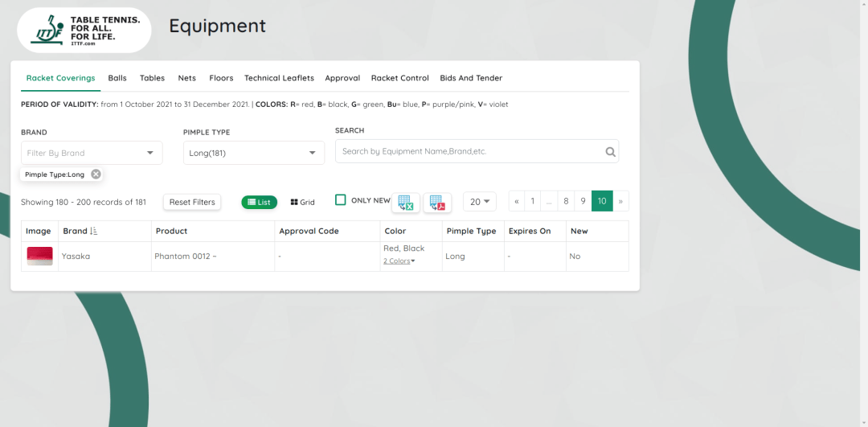Switch to Grid view

click(303, 203)
